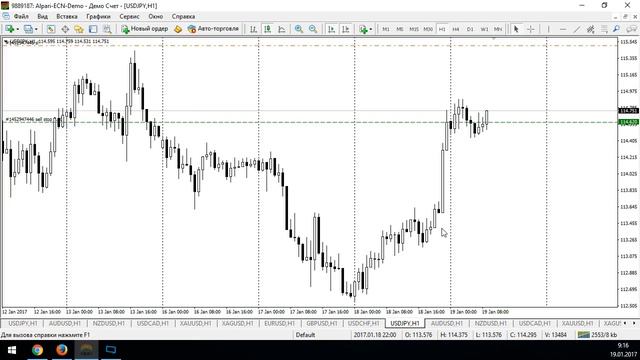The width and height of the screenshot is (640, 360).
Task: Click the green 114.620 order price label
Action: click(629, 122)
